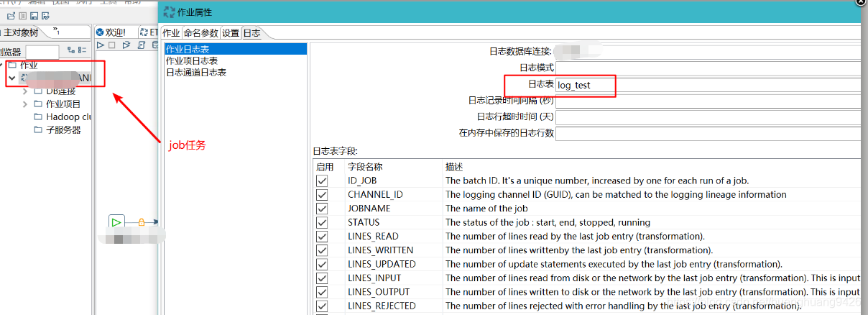Open file toolbar icon in Spoon window
868x315 pixels.
click(x=11, y=16)
